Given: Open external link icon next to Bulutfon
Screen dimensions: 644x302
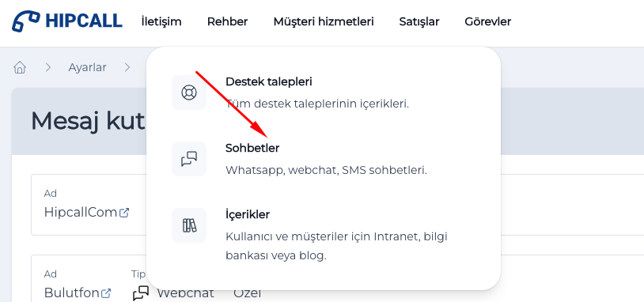Looking at the screenshot, I should 106,293.
